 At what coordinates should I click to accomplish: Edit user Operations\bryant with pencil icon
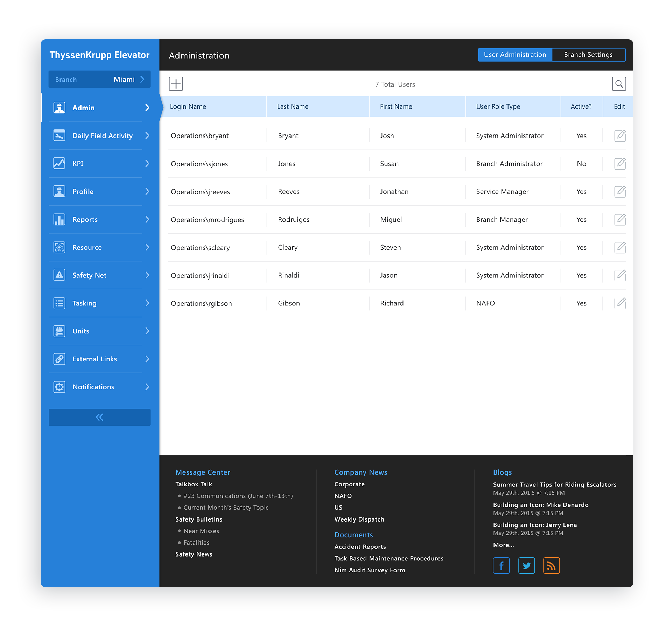pos(620,136)
